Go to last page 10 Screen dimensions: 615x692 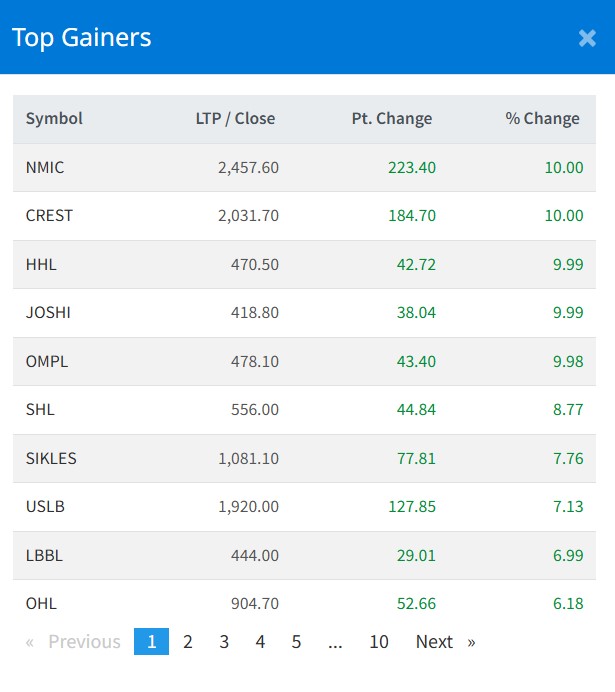(x=378, y=642)
